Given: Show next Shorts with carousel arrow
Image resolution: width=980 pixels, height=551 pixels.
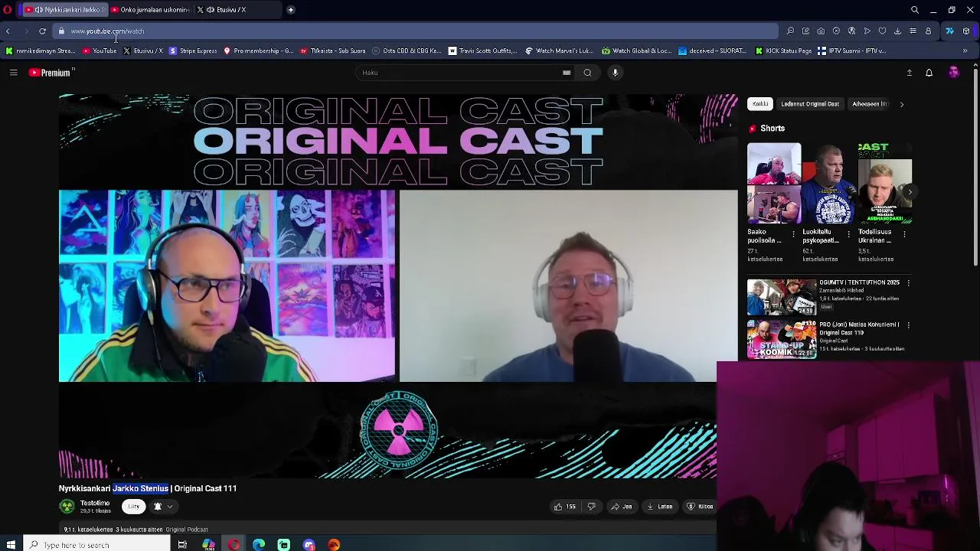Looking at the screenshot, I should (x=908, y=191).
